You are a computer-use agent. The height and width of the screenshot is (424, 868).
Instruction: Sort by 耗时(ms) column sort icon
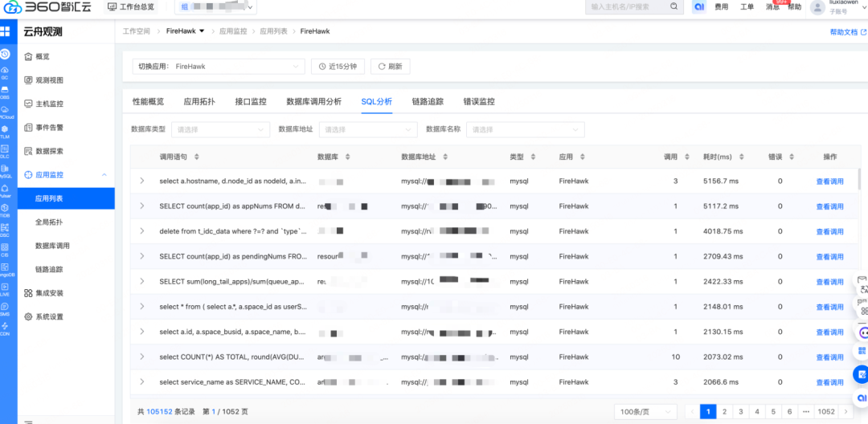[742, 157]
